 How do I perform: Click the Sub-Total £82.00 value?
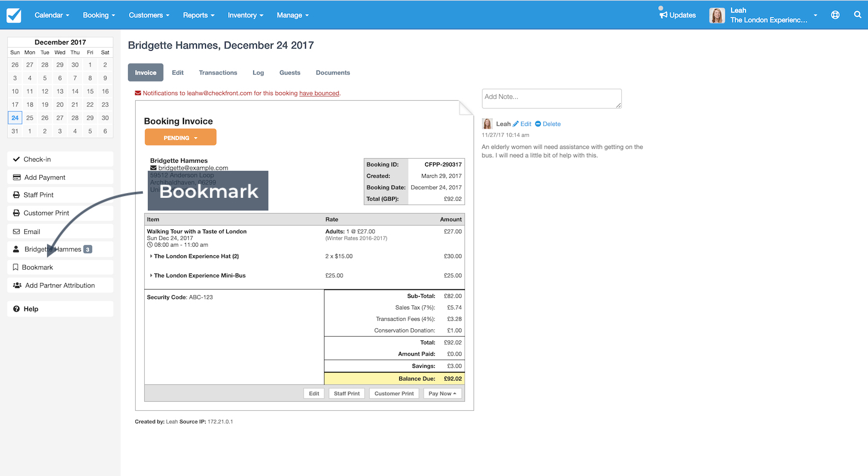tap(452, 296)
